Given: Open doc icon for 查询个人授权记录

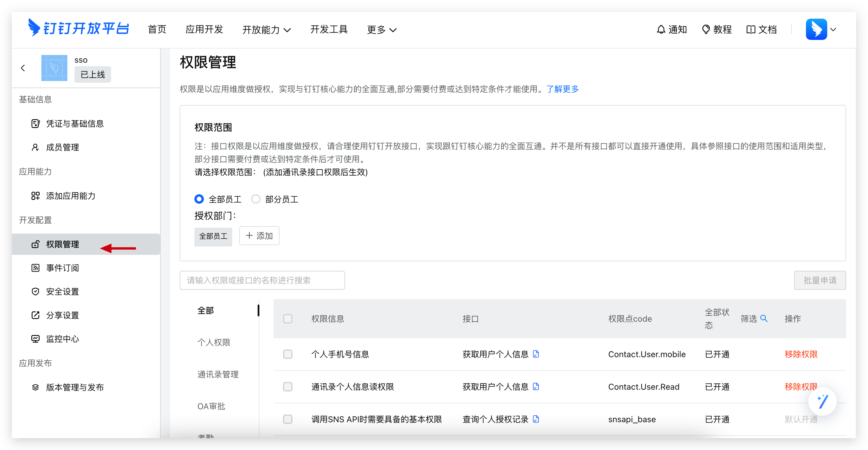Looking at the screenshot, I should coord(536,419).
